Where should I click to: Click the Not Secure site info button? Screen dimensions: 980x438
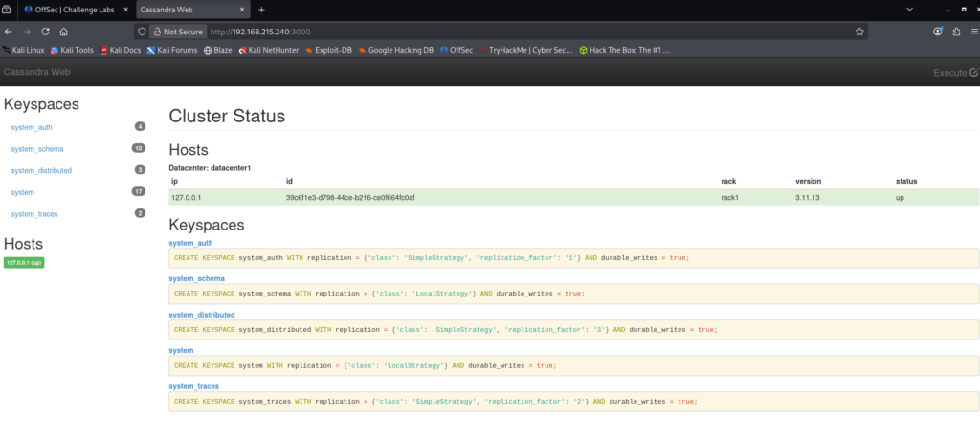[178, 31]
